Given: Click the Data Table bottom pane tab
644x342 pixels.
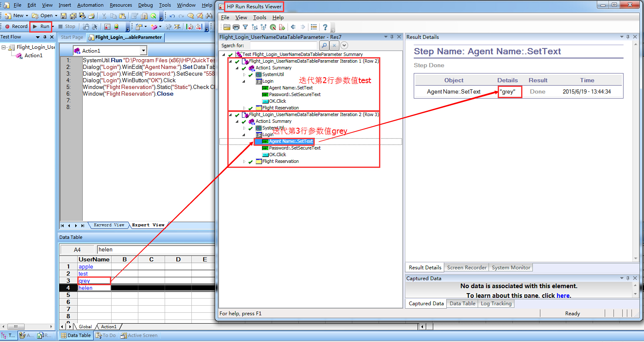Looking at the screenshot, I should [x=76, y=335].
